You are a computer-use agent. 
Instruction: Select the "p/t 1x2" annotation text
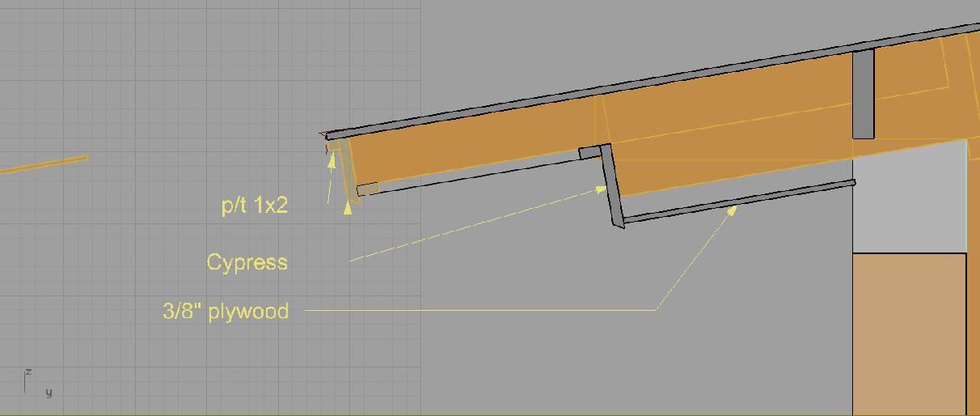(x=255, y=206)
